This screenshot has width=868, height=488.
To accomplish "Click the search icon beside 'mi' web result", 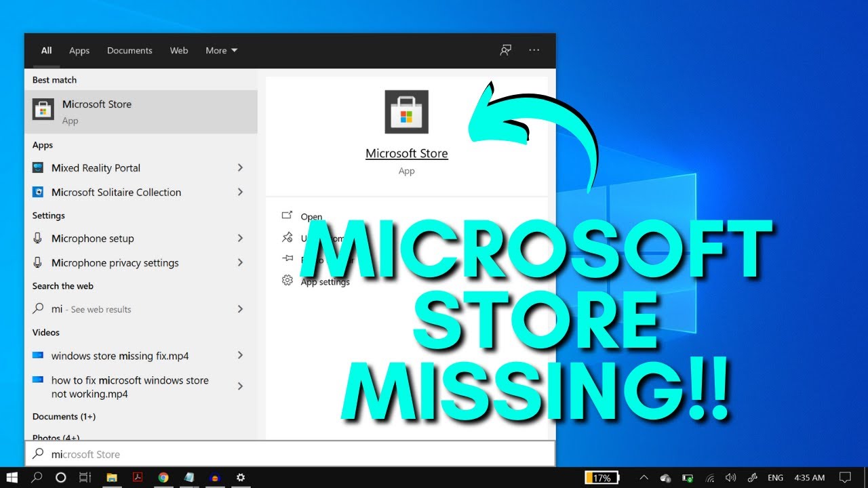I will coord(38,308).
